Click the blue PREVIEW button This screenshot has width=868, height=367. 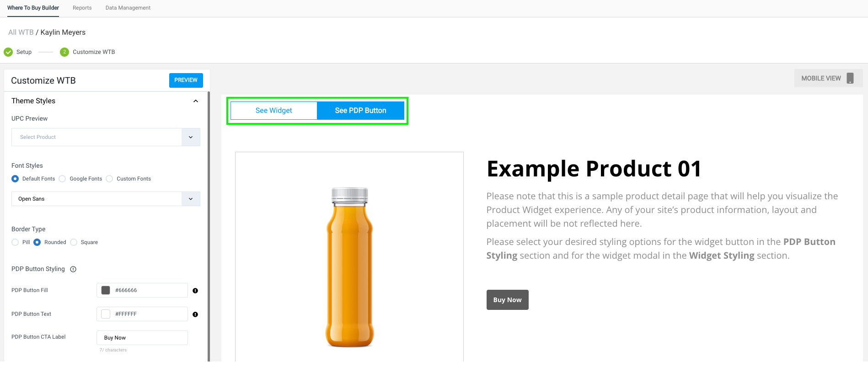(186, 80)
